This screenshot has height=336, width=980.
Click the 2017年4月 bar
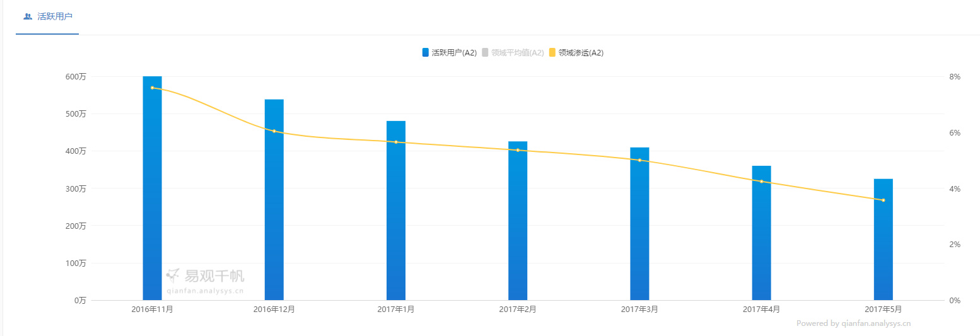pyautogui.click(x=761, y=240)
